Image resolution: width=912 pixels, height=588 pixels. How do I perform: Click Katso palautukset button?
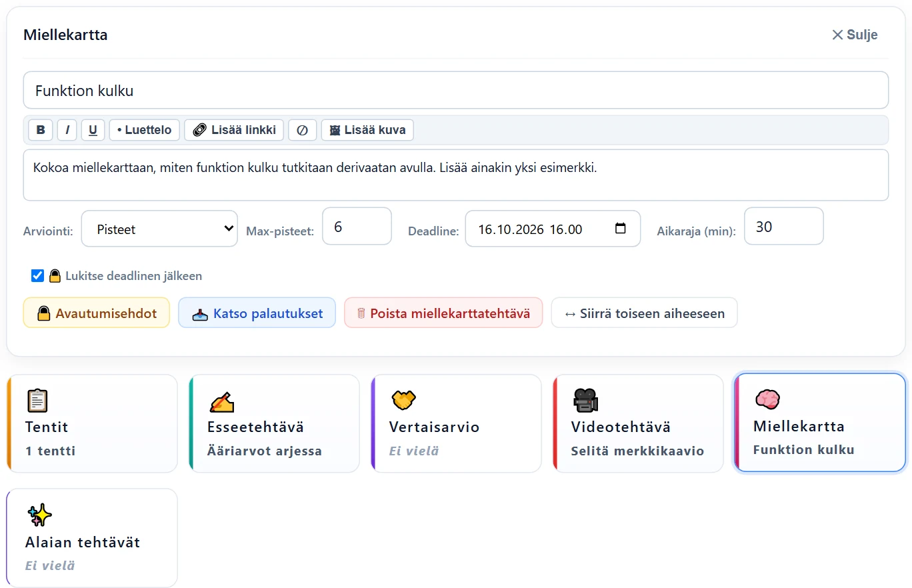[x=257, y=313]
